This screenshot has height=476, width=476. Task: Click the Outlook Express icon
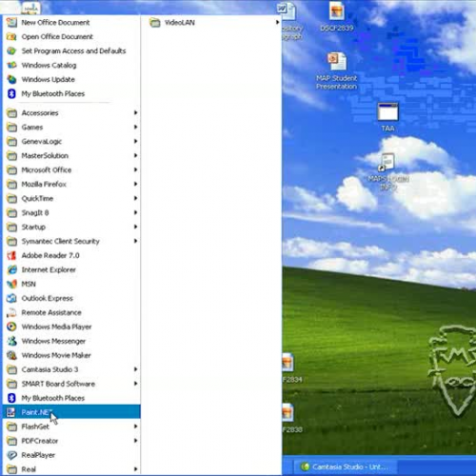pos(11,298)
